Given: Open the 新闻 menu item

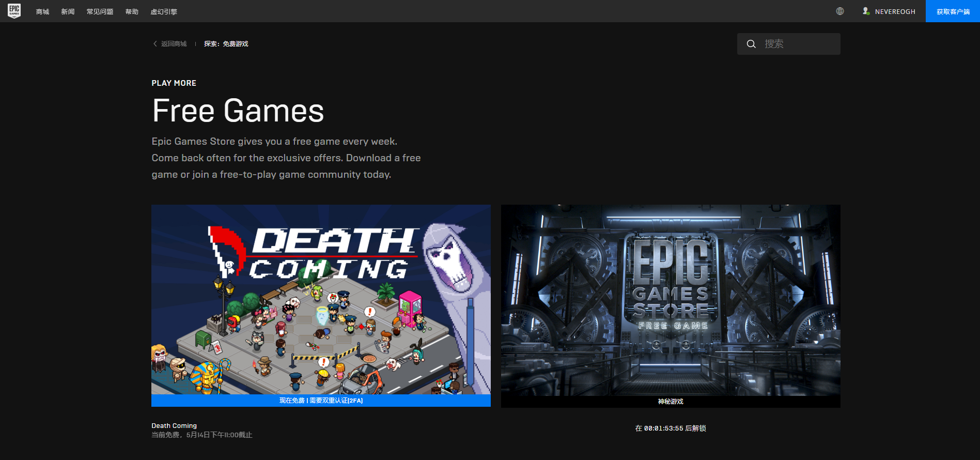Looking at the screenshot, I should coord(68,11).
